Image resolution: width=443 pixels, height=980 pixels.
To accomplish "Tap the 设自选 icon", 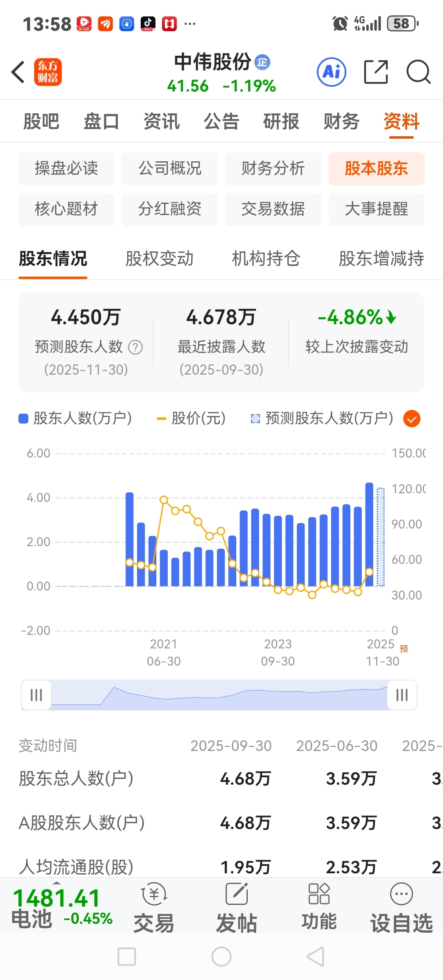I will pyautogui.click(x=402, y=894).
